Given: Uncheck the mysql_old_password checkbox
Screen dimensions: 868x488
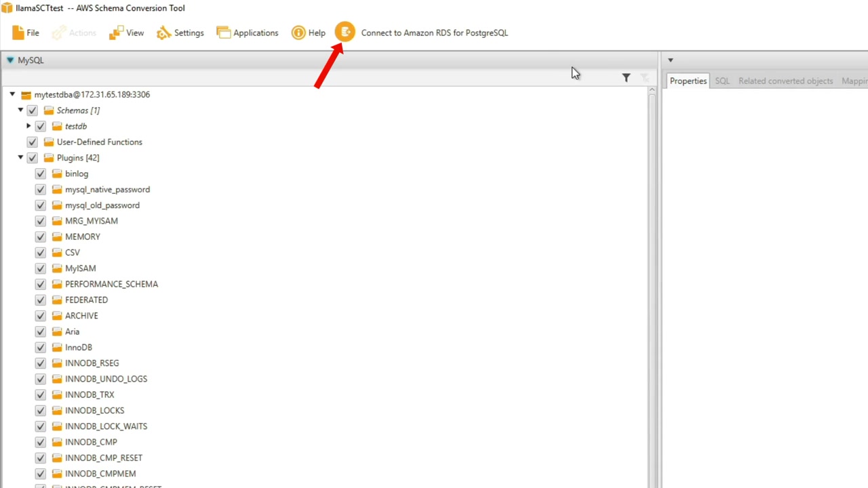Looking at the screenshot, I should pos(41,205).
